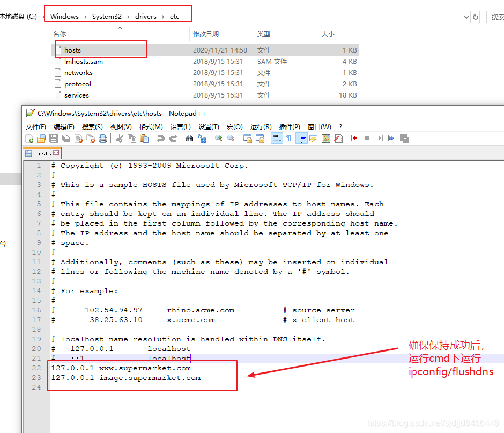Open the 编辑(E) menu
The image size is (504, 433).
[x=64, y=127]
